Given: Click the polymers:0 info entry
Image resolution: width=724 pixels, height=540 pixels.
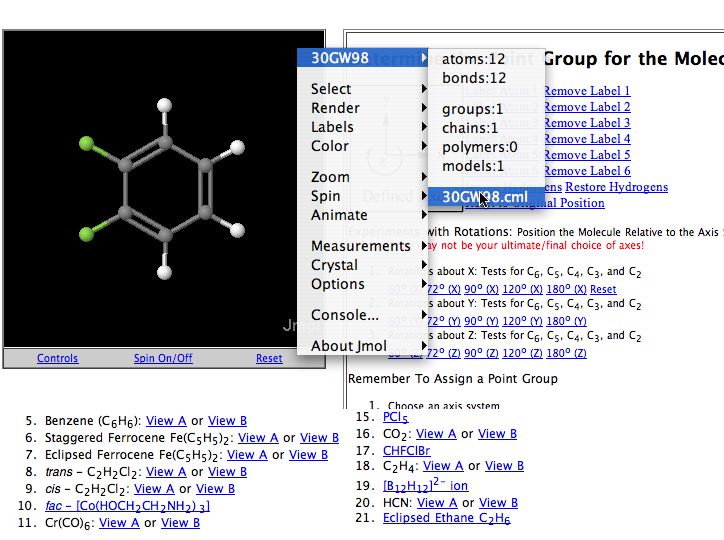Looking at the screenshot, I should point(487,147).
